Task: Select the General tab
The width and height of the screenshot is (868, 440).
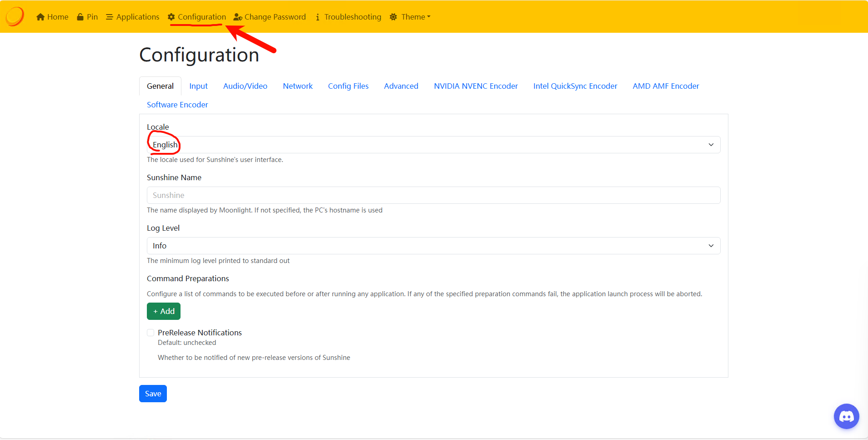Action: 160,86
